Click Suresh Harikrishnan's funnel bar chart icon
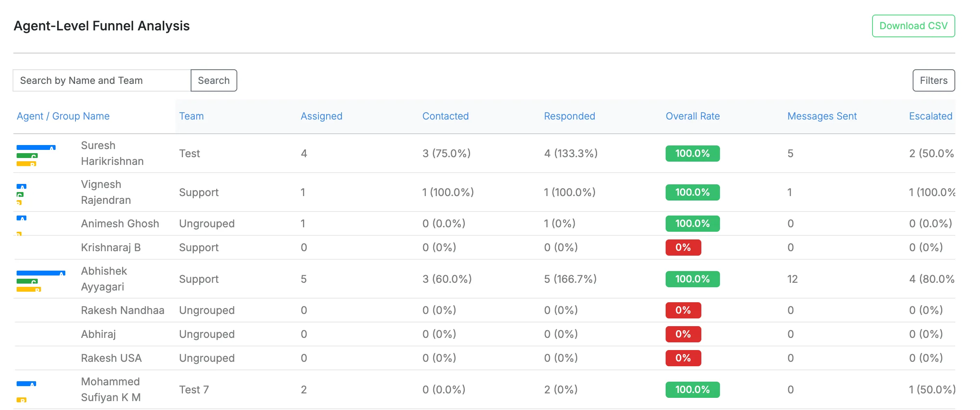This screenshot has width=980, height=410. coord(36,156)
